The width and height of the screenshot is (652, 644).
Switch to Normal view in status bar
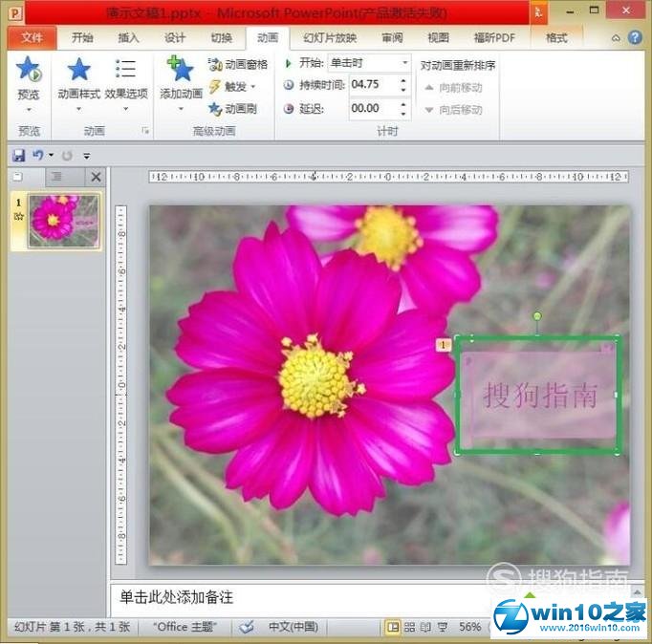pos(392,627)
